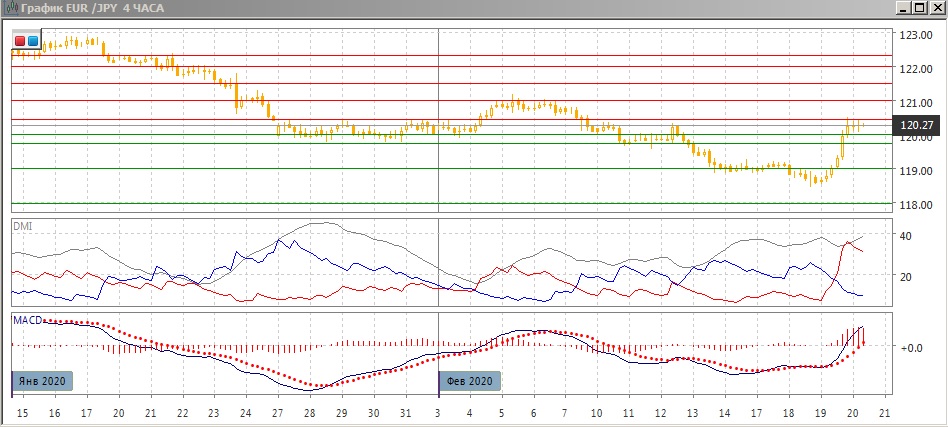Image resolution: width=948 pixels, height=427 pixels.
Task: Click date 21 at the right end of time axis
Action: (x=882, y=413)
